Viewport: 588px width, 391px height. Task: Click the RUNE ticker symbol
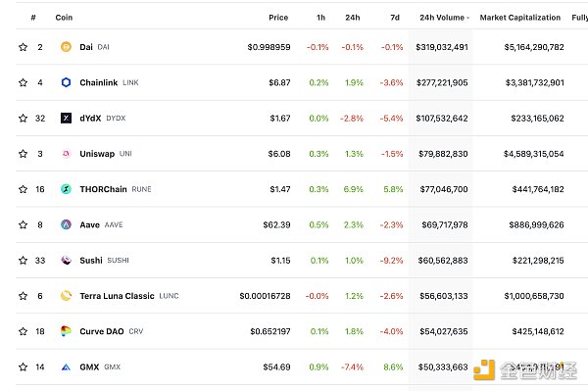point(141,189)
